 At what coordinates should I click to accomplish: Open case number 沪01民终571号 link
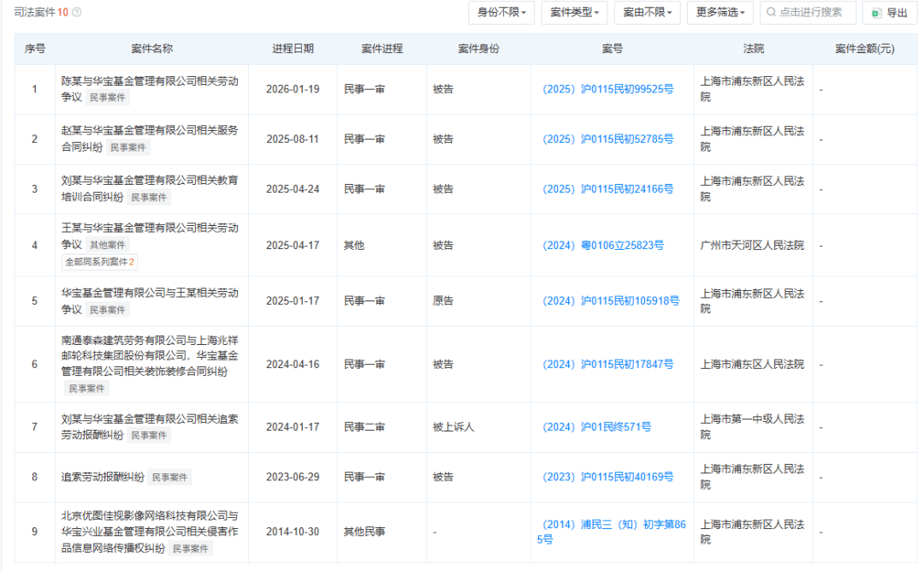coord(596,427)
